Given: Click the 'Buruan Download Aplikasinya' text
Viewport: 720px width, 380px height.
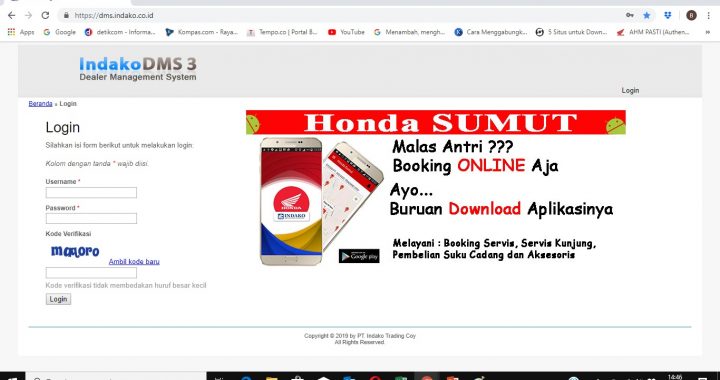Looking at the screenshot, I should pos(501,209).
